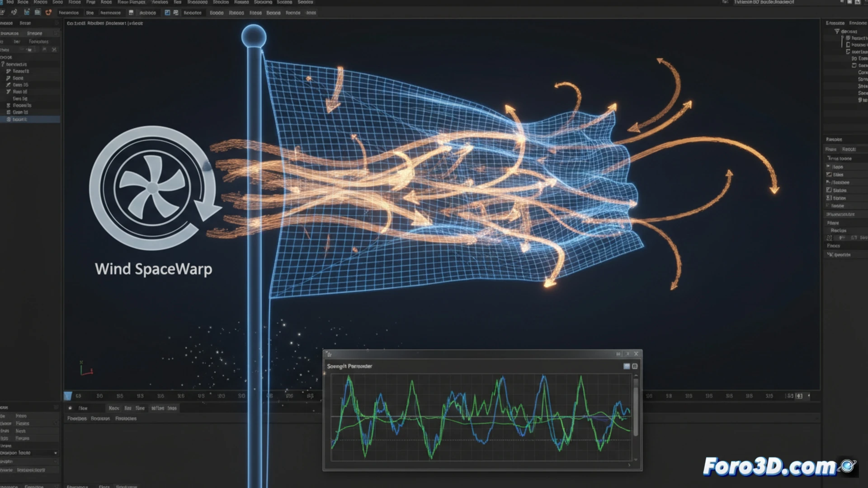The width and height of the screenshot is (868, 488).
Task: Open the first menu in the menu bar
Action: pyautogui.click(x=10, y=2)
